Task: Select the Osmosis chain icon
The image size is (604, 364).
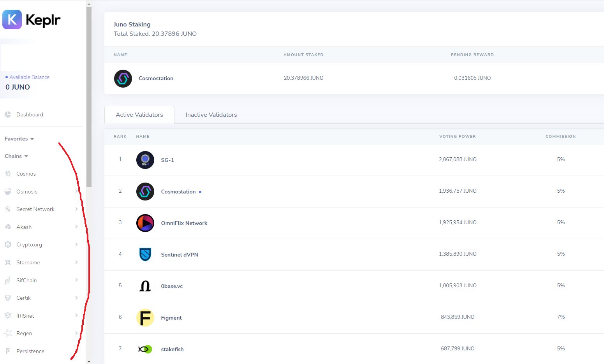Action: tap(8, 192)
